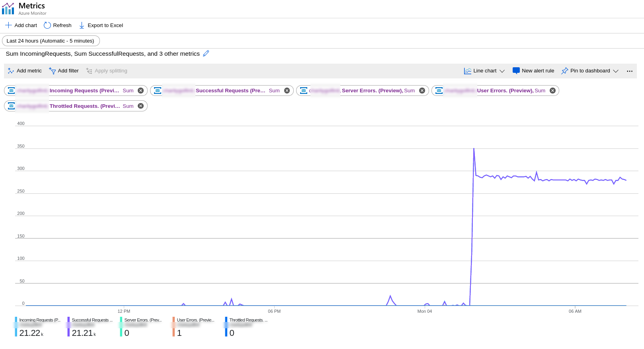644x349 pixels.
Task: Select Incoming Requests metric name in pill
Action: [x=84, y=90]
